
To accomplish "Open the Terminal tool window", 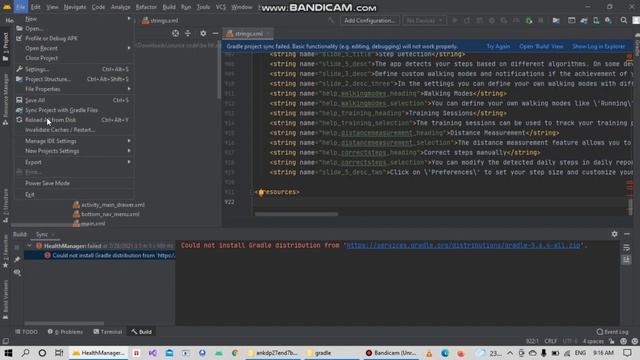I will 108,332.
